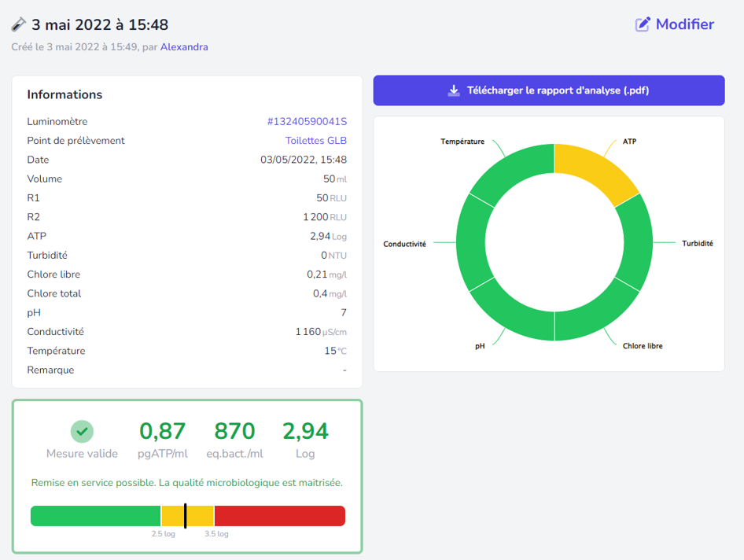Click the Conductivité label on the chart
The image size is (744, 560).
404,244
